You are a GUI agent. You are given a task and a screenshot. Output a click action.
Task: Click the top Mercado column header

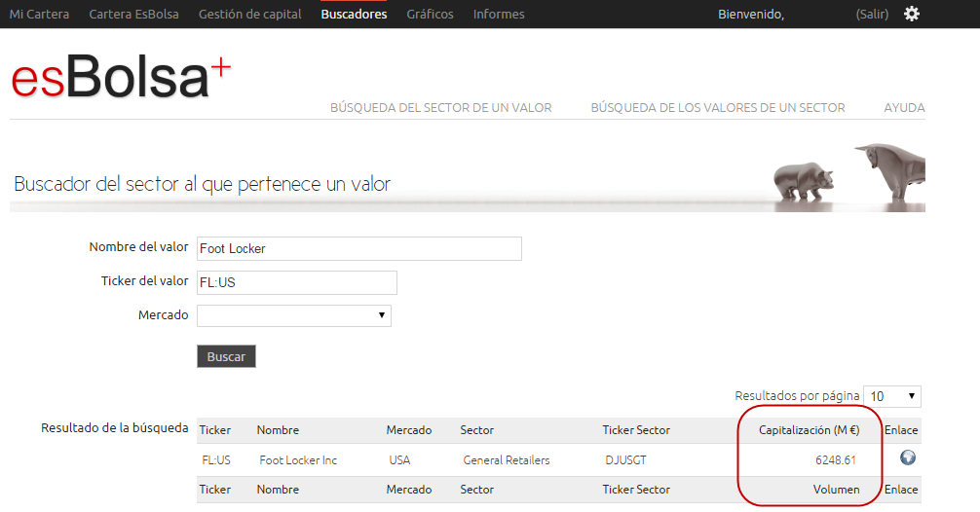pyautogui.click(x=409, y=430)
